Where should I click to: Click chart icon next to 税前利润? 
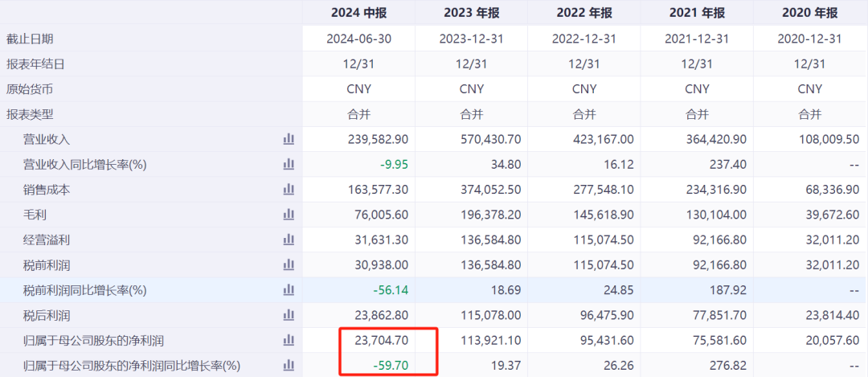289,265
